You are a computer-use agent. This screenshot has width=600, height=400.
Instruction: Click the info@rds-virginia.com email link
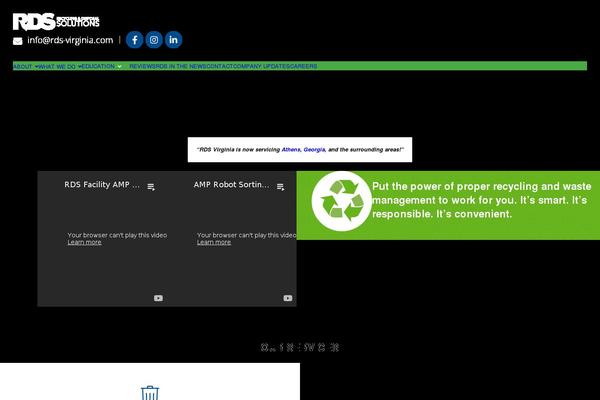(70, 40)
